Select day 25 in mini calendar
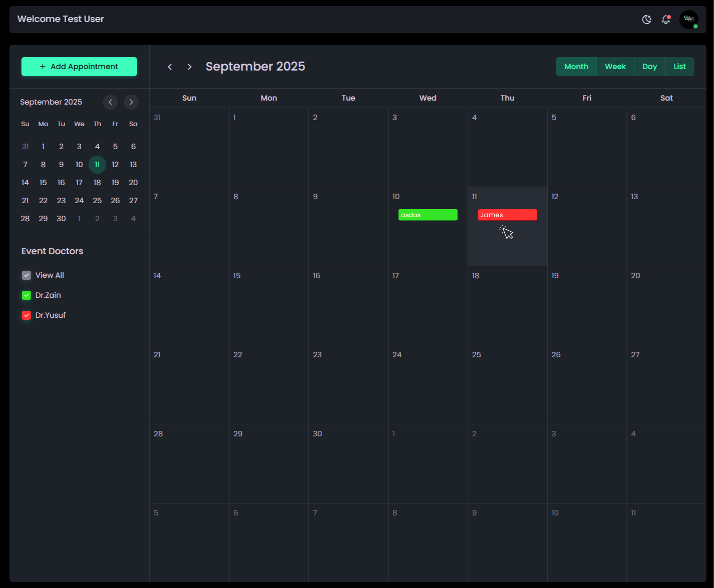This screenshot has width=714, height=588. coord(97,201)
